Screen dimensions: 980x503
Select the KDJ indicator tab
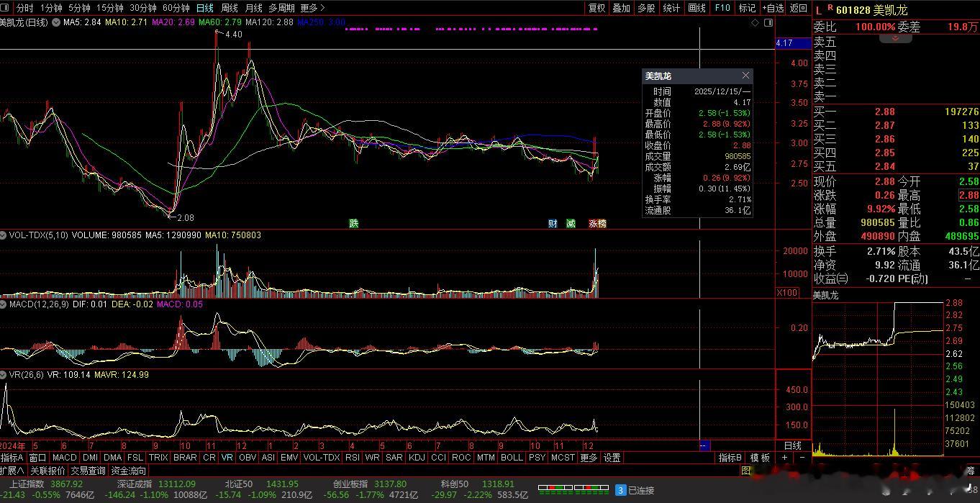tap(416, 458)
